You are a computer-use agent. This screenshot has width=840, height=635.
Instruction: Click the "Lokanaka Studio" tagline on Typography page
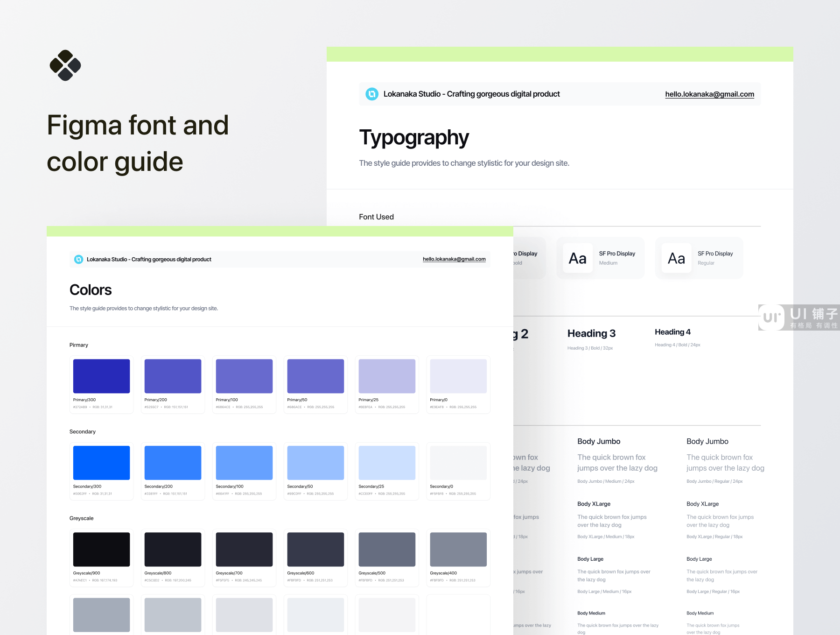[471, 94]
